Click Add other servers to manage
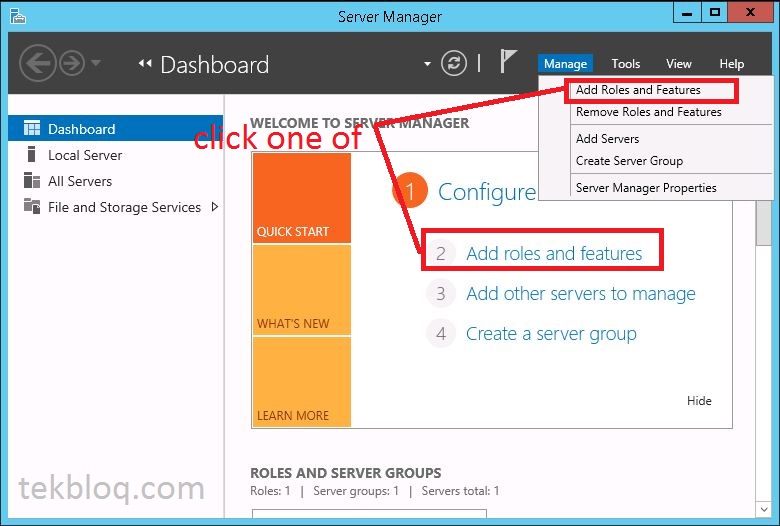 (581, 294)
